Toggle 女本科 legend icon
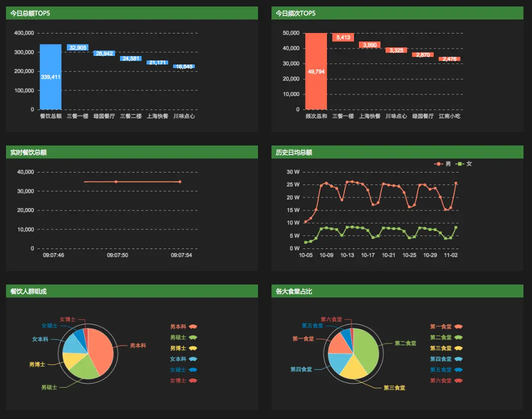 [x=192, y=359]
